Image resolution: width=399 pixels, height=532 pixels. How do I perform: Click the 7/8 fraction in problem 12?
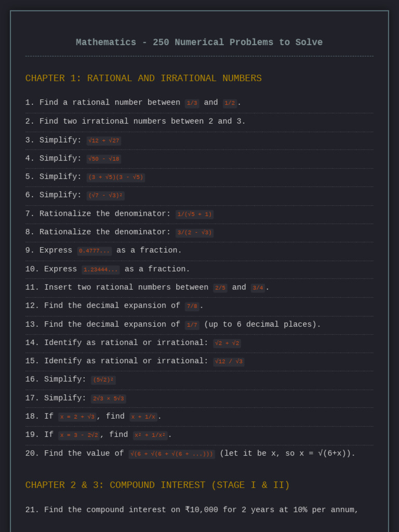click(x=192, y=307)
